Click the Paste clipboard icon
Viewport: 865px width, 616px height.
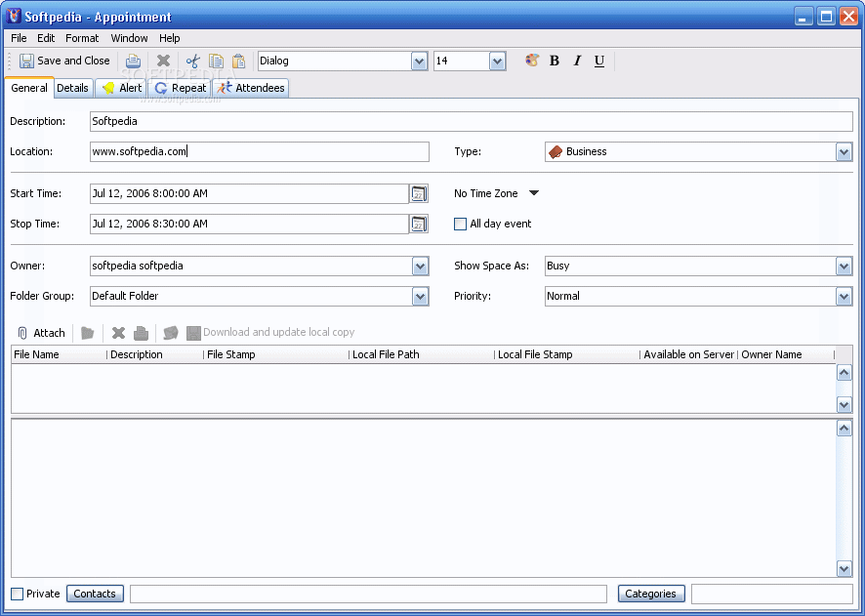tap(239, 61)
